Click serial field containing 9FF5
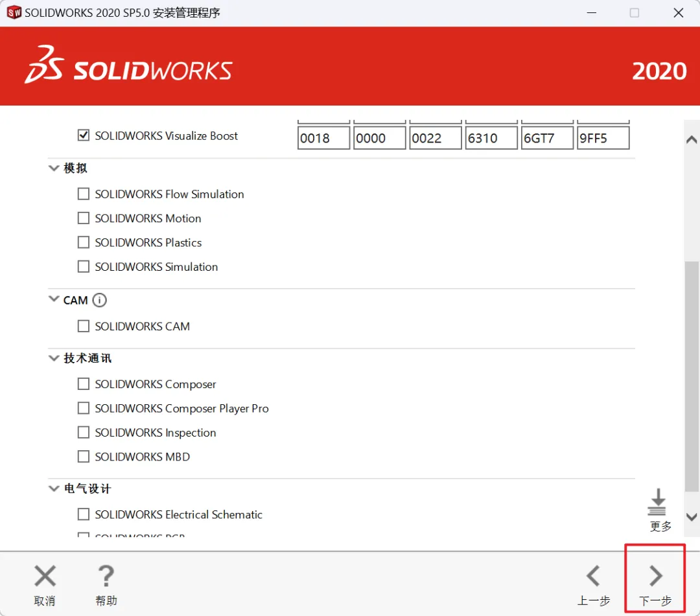 point(603,138)
